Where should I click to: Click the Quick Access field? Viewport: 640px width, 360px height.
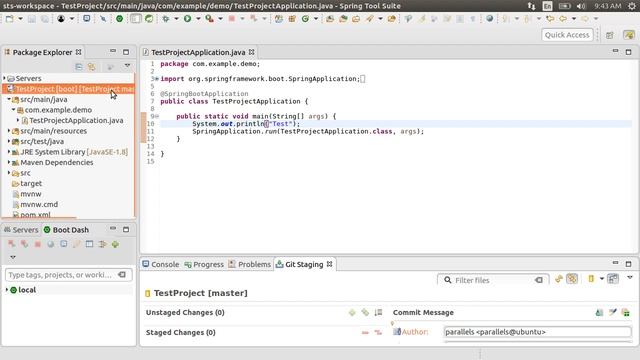tap(567, 35)
